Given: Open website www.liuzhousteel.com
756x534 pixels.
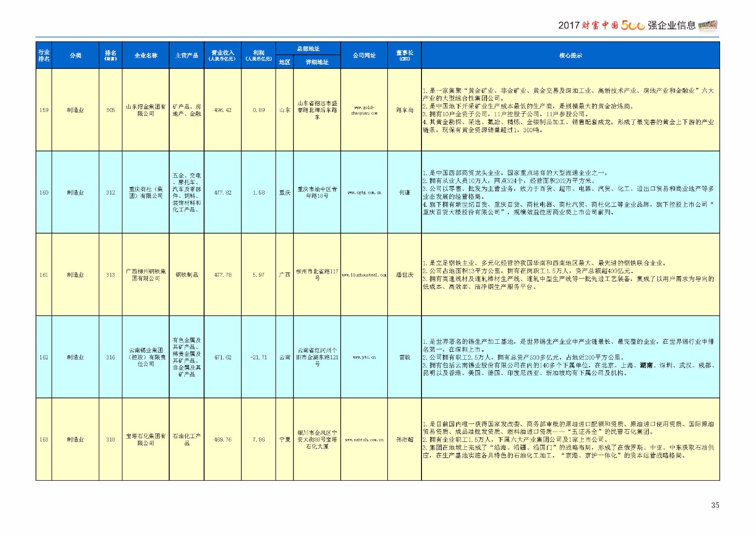Looking at the screenshot, I should (364, 275).
